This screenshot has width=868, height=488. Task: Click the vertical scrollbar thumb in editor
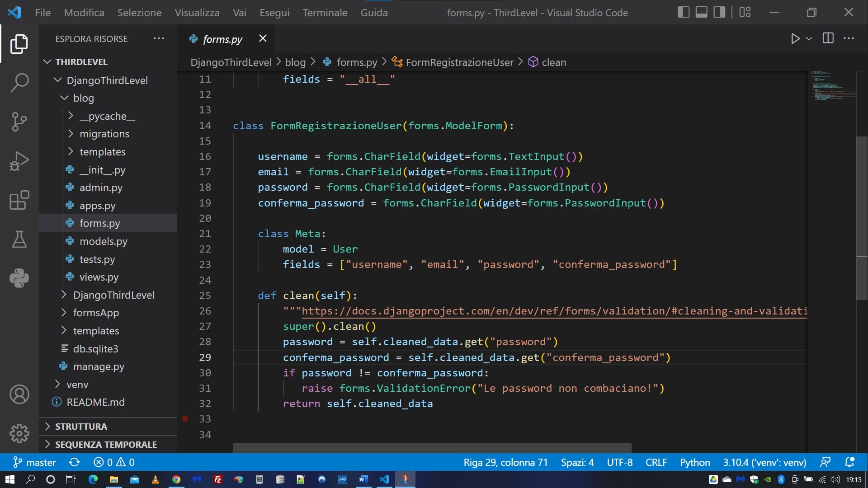pyautogui.click(x=862, y=217)
